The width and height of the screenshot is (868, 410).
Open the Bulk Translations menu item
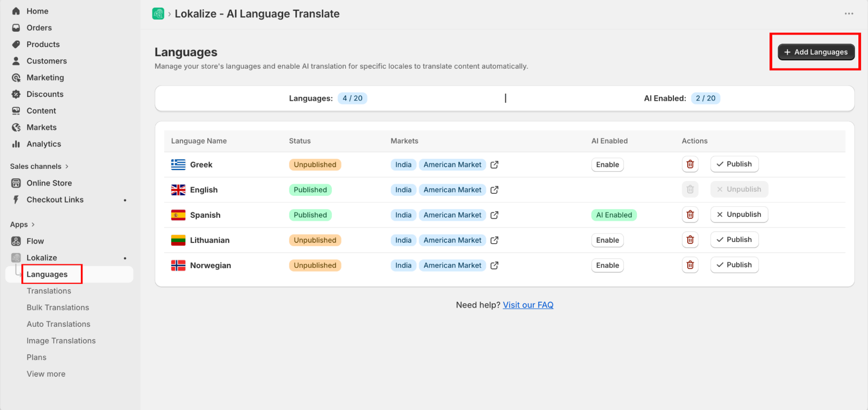click(58, 307)
